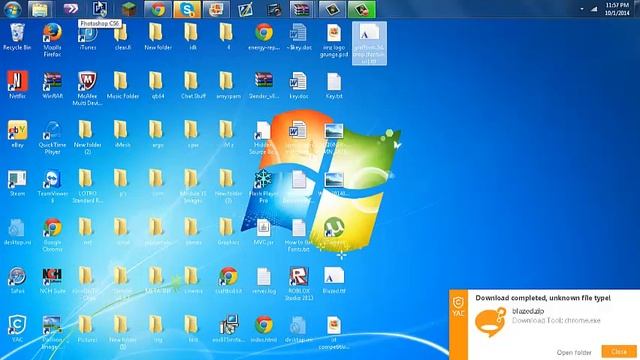640x360 pixels.
Task: Click Open folder in download popup
Action: click(574, 352)
